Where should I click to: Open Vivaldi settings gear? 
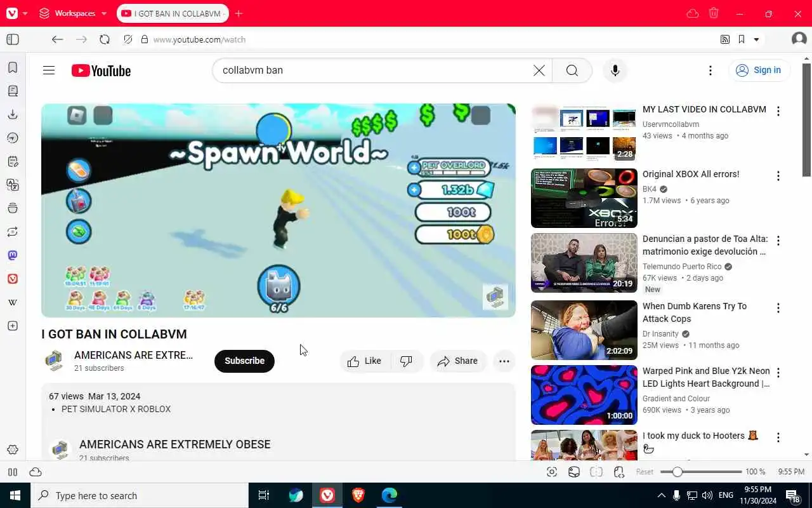pyautogui.click(x=13, y=450)
